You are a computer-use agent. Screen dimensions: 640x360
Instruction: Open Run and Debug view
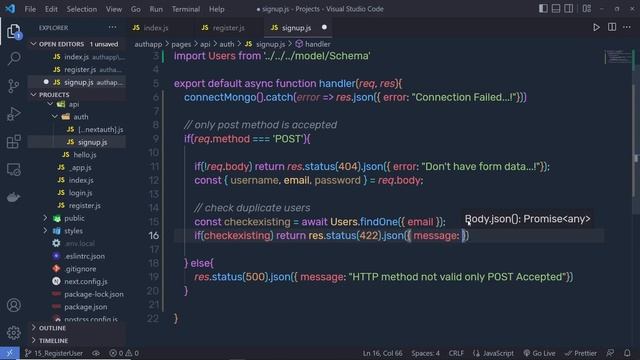(13, 114)
